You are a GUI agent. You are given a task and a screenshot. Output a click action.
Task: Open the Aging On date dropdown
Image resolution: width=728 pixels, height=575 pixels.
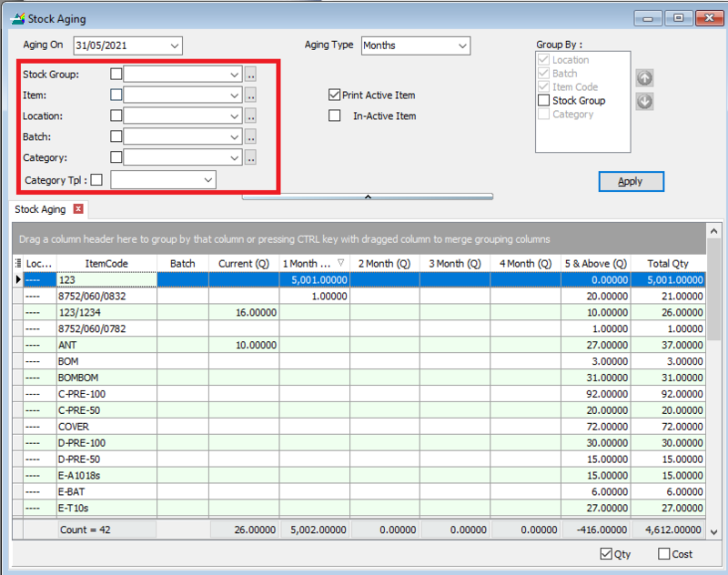174,45
